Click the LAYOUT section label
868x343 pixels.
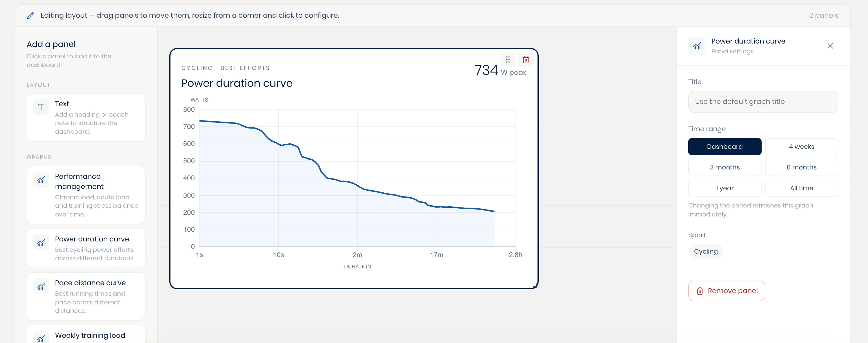pyautogui.click(x=38, y=85)
